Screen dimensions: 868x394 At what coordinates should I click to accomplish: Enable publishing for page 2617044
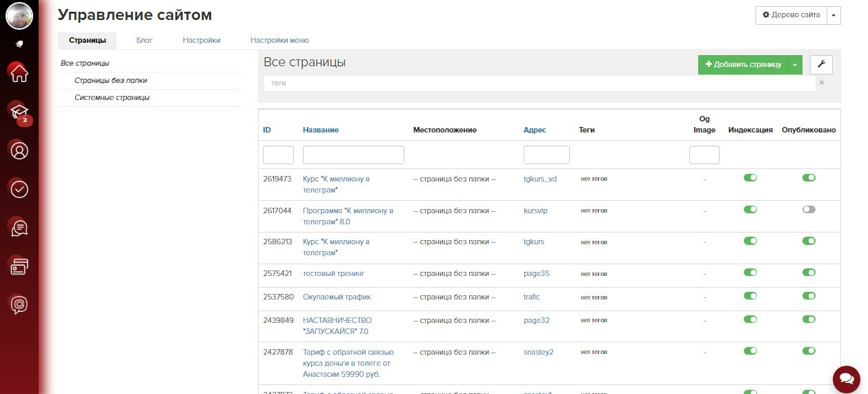pyautogui.click(x=809, y=210)
